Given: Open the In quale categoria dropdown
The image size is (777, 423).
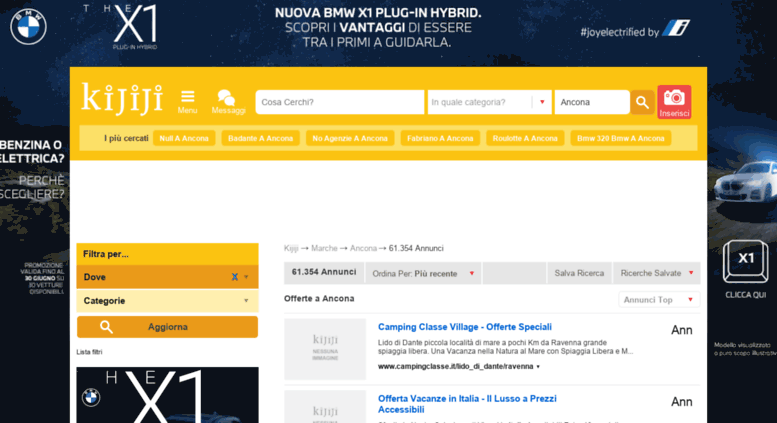Looking at the screenshot, I should 489,102.
